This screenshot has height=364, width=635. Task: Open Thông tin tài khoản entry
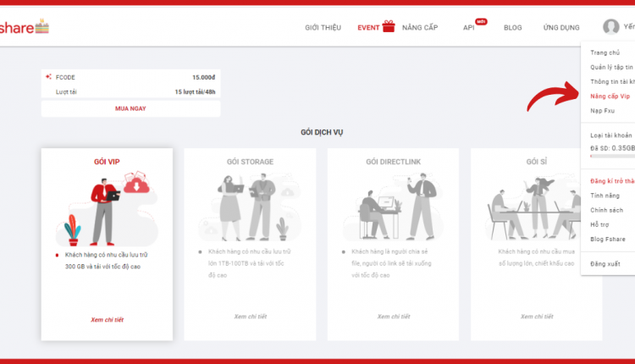pos(612,82)
